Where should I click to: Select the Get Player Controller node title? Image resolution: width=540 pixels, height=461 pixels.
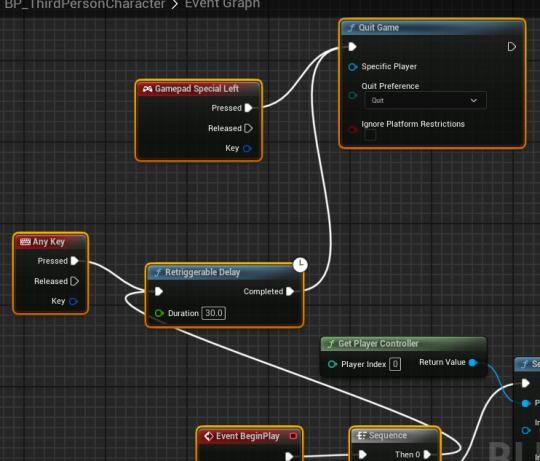coord(378,344)
